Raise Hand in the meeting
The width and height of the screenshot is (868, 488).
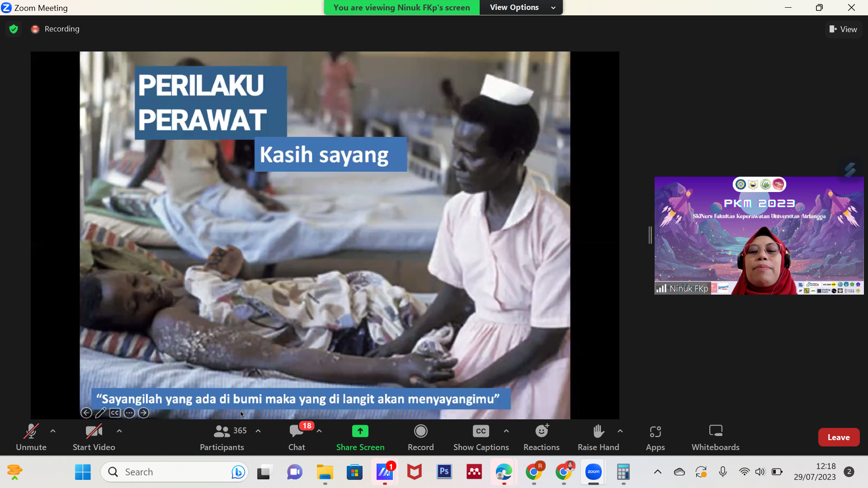click(598, 437)
